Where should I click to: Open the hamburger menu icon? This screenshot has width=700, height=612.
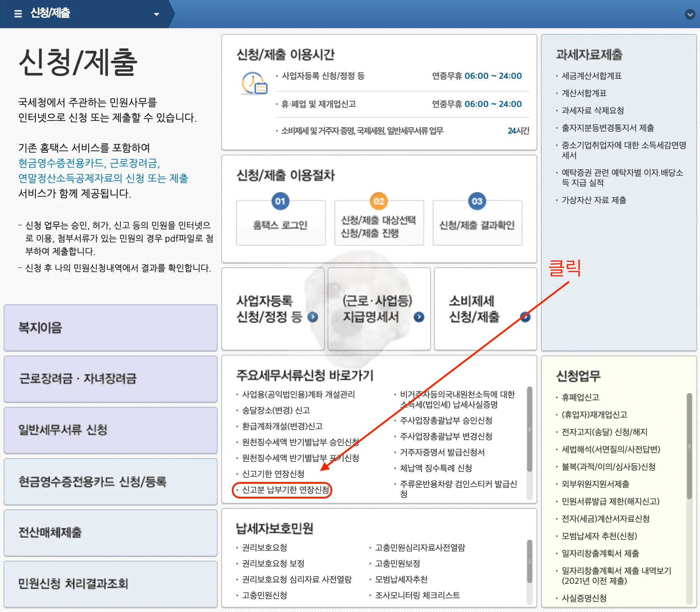17,13
